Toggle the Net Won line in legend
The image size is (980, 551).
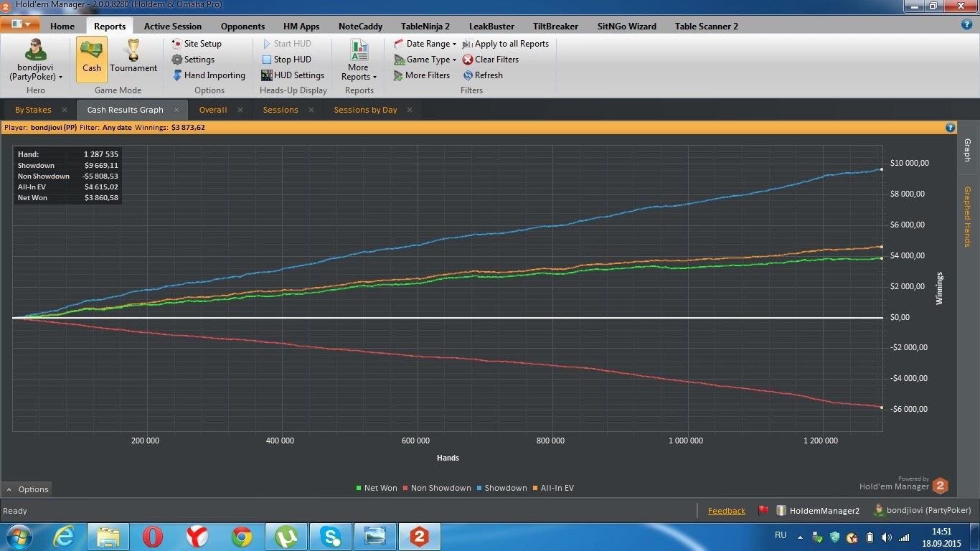tap(377, 488)
